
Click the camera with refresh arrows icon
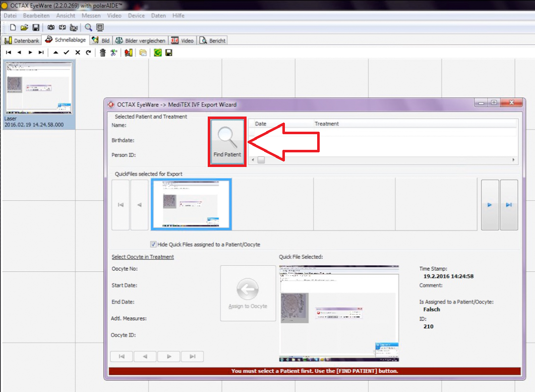coord(62,27)
